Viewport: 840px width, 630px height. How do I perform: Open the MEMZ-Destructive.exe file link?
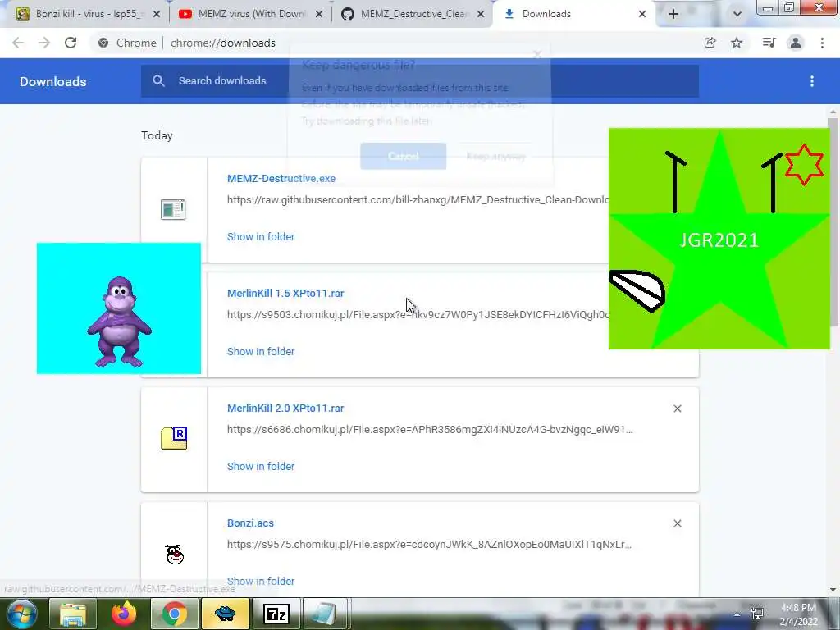(281, 178)
